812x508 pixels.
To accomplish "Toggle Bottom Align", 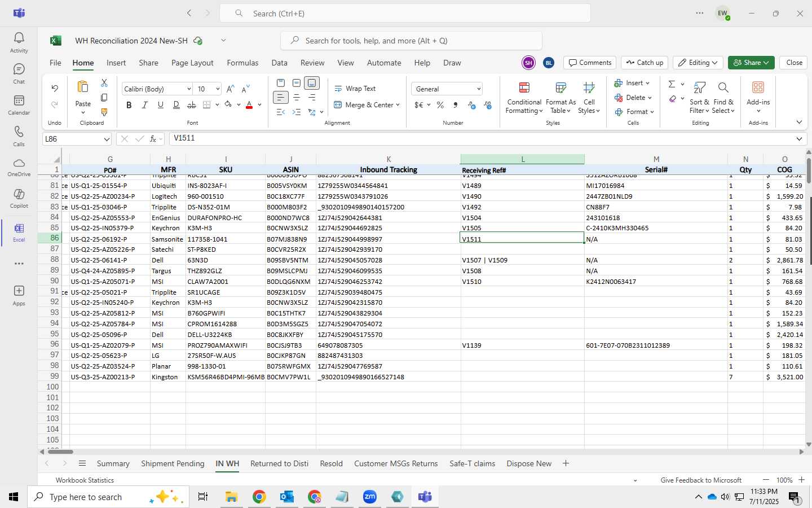I will click(x=312, y=83).
